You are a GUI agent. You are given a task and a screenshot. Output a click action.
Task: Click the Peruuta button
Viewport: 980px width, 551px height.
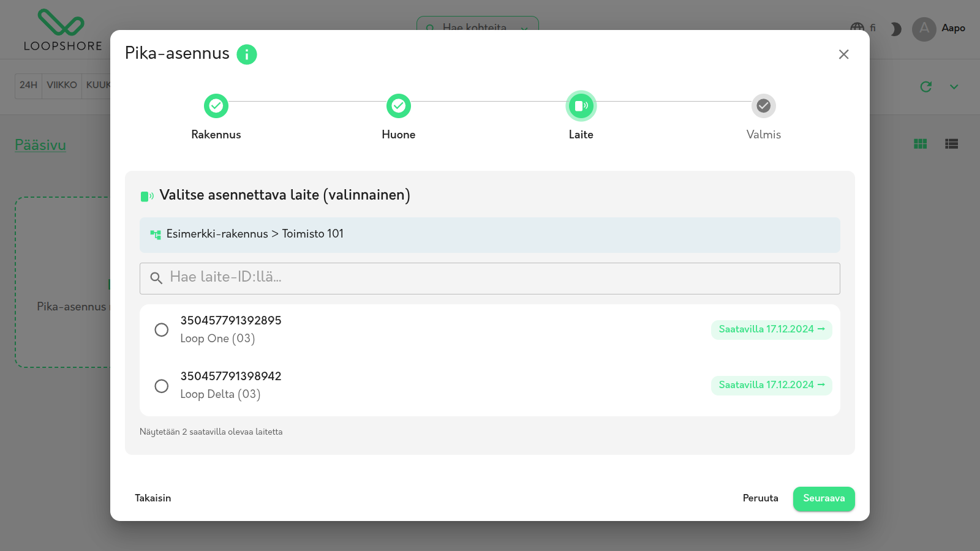point(761,498)
